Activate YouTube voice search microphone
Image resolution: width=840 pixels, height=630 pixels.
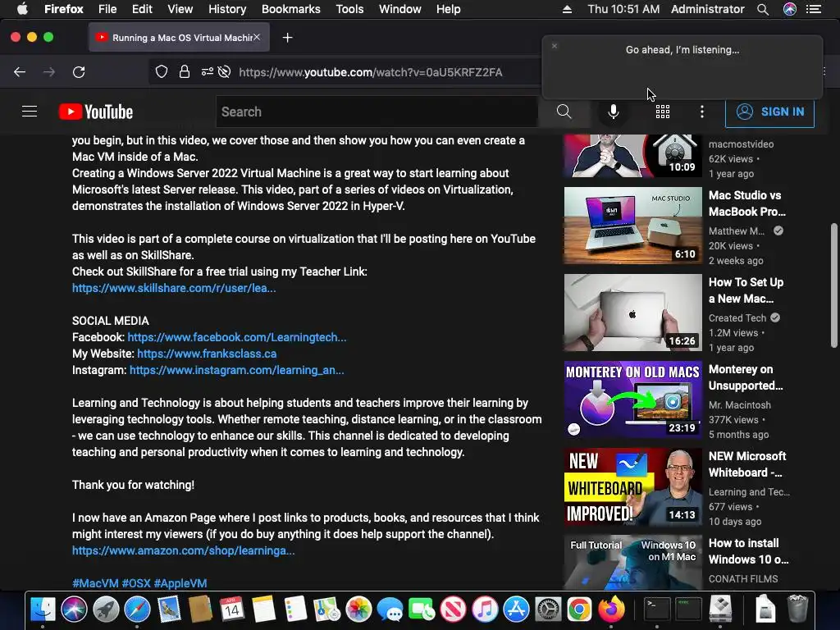tap(614, 112)
